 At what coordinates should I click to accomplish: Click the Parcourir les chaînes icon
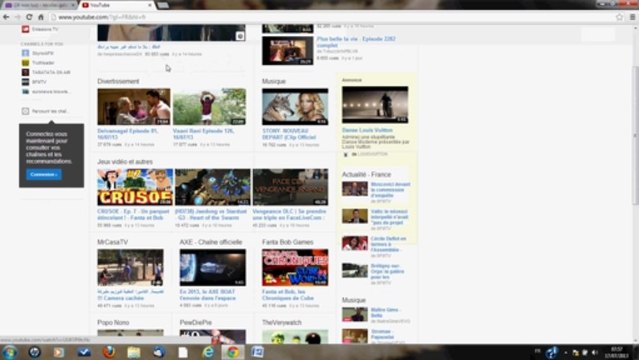click(x=25, y=111)
